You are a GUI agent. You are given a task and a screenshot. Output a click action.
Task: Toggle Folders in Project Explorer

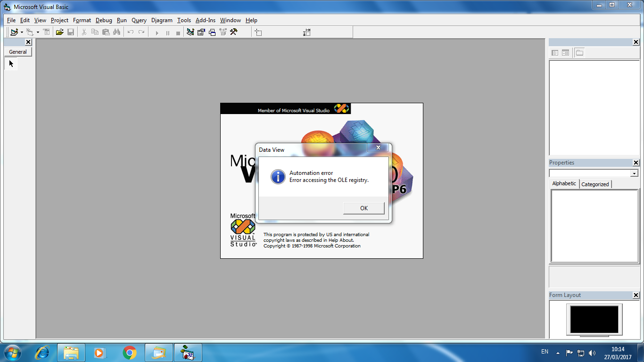coord(579,53)
